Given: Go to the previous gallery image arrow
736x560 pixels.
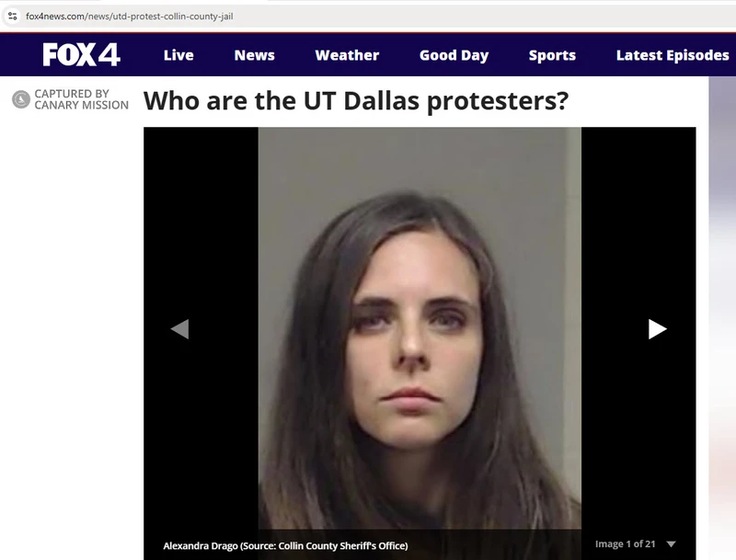Looking at the screenshot, I should tap(179, 329).
